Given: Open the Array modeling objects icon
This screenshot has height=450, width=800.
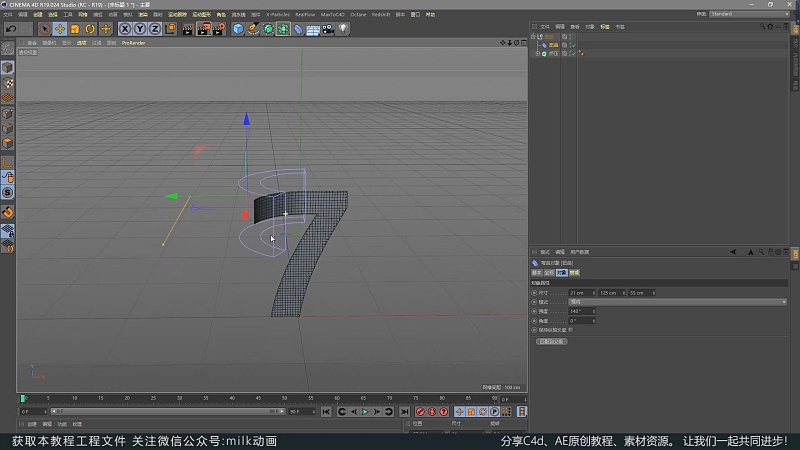Looking at the screenshot, I should pos(283,29).
